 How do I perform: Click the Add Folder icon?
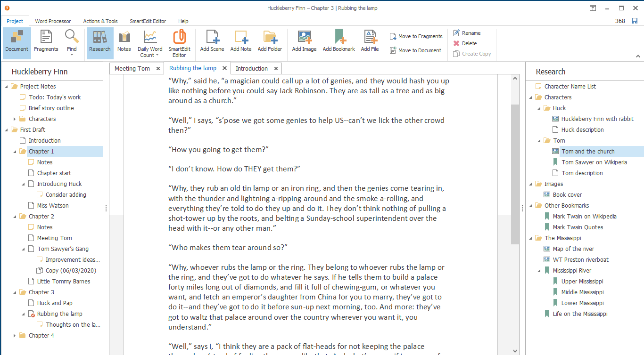coord(270,41)
